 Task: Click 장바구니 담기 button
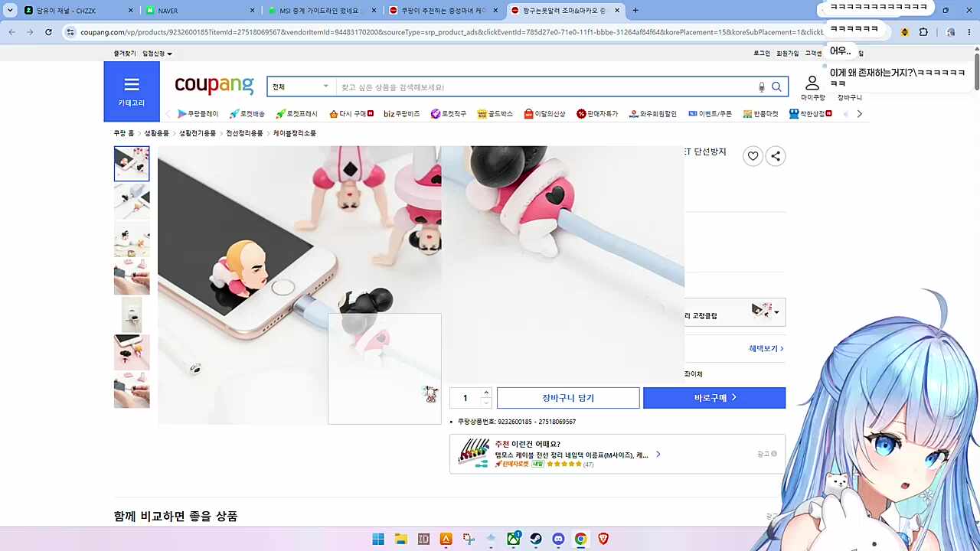[x=568, y=398]
